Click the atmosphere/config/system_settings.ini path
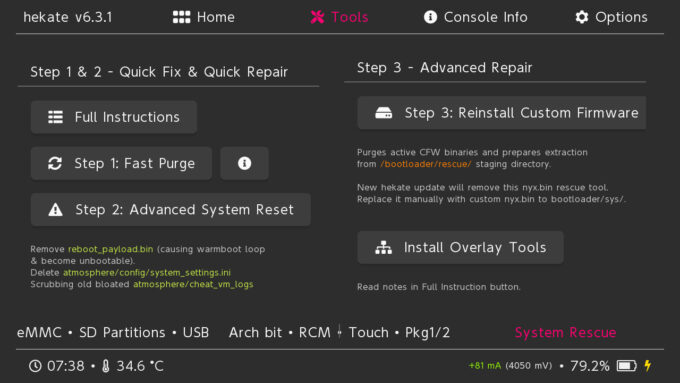The height and width of the screenshot is (383, 680). 147,273
